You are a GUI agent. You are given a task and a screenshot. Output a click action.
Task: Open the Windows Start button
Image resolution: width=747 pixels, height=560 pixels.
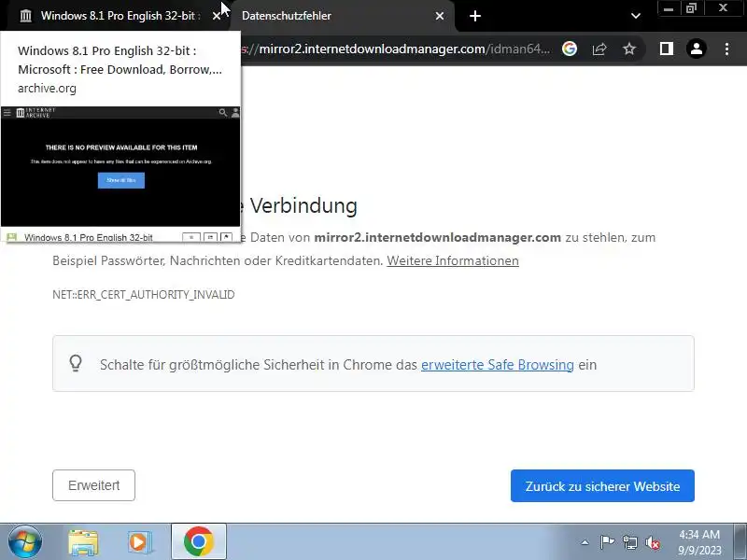click(25, 542)
